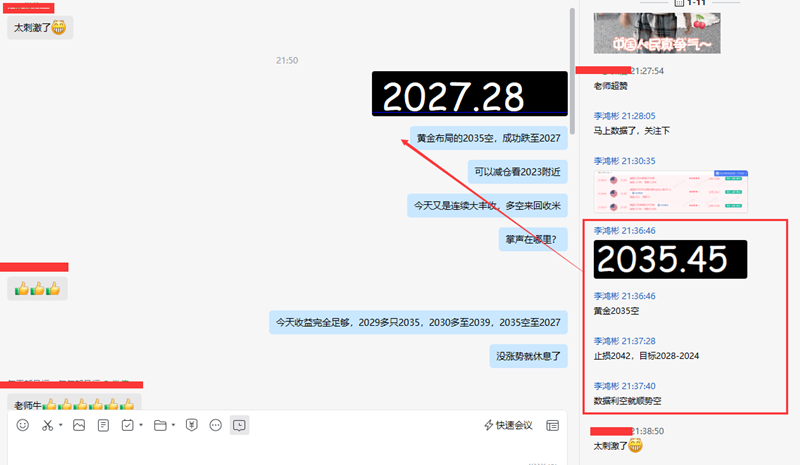Click the message input field
Image resolution: width=800 pixels, height=465 pixels.
pos(287,450)
